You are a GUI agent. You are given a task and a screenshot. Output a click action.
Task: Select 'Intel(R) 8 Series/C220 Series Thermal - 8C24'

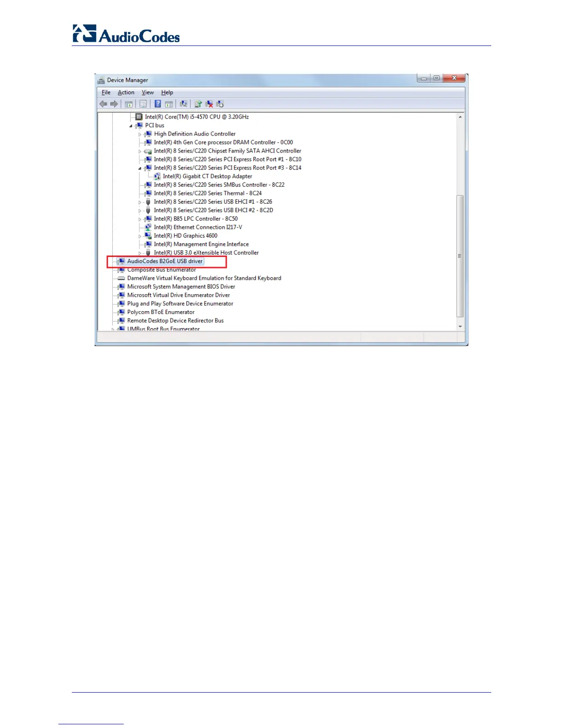(x=207, y=193)
